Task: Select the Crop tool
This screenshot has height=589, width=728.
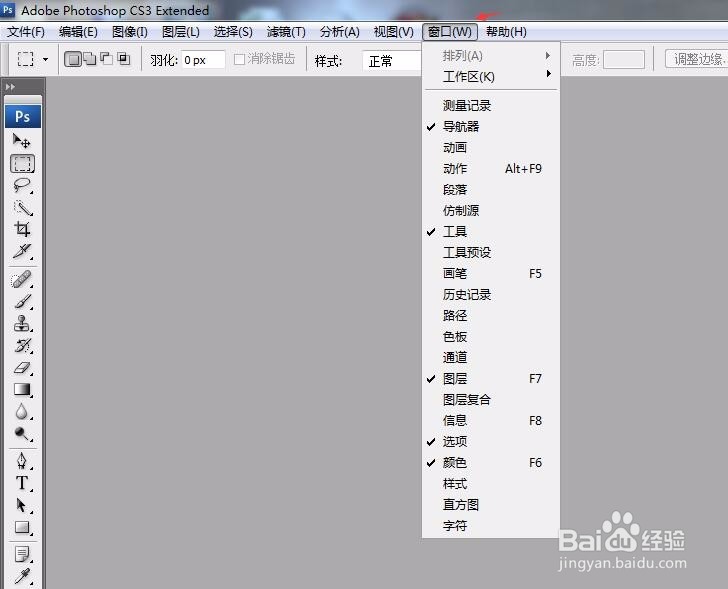Action: click(22, 229)
